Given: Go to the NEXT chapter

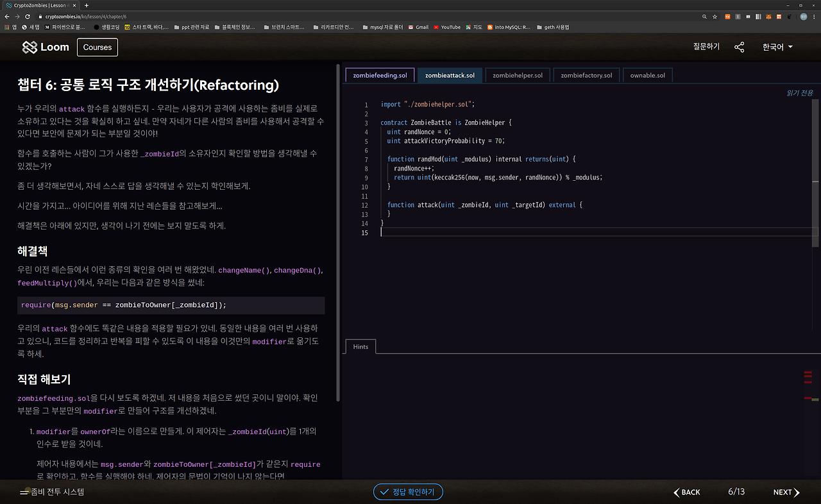Looking at the screenshot, I should (786, 492).
